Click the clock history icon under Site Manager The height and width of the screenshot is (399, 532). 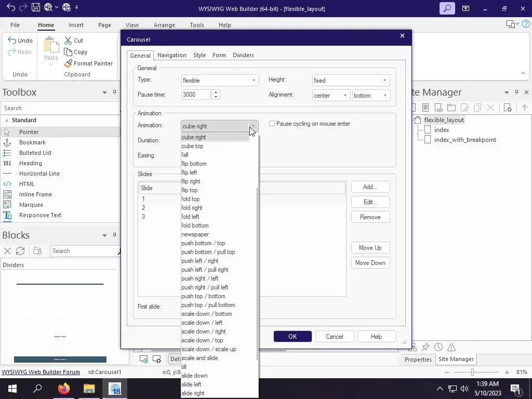click(438, 347)
